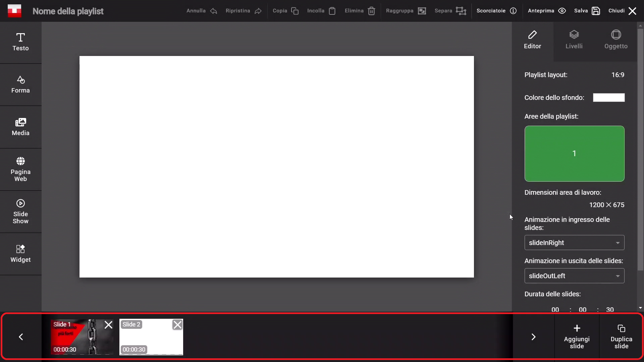Open the slideOutLeft exit animation dropdown
Screen dimensions: 644x362
pos(574,276)
